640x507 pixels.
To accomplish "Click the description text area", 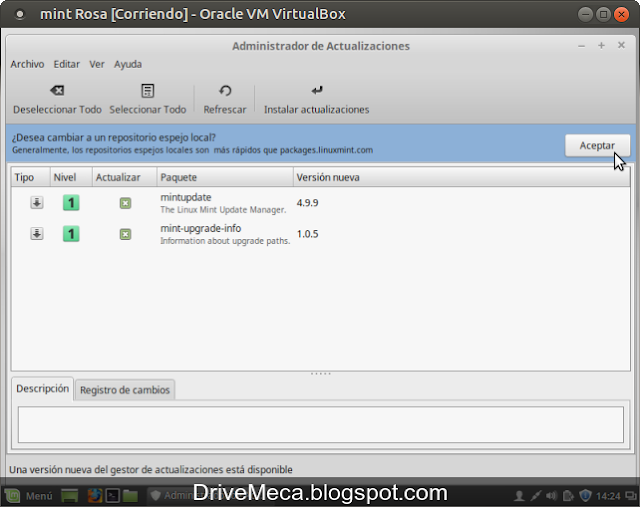I will click(321, 425).
